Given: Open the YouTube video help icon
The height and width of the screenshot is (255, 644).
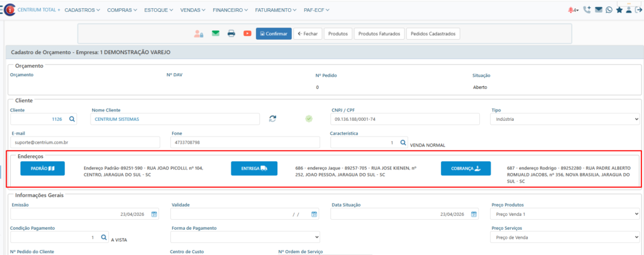Looking at the screenshot, I should 247,33.
